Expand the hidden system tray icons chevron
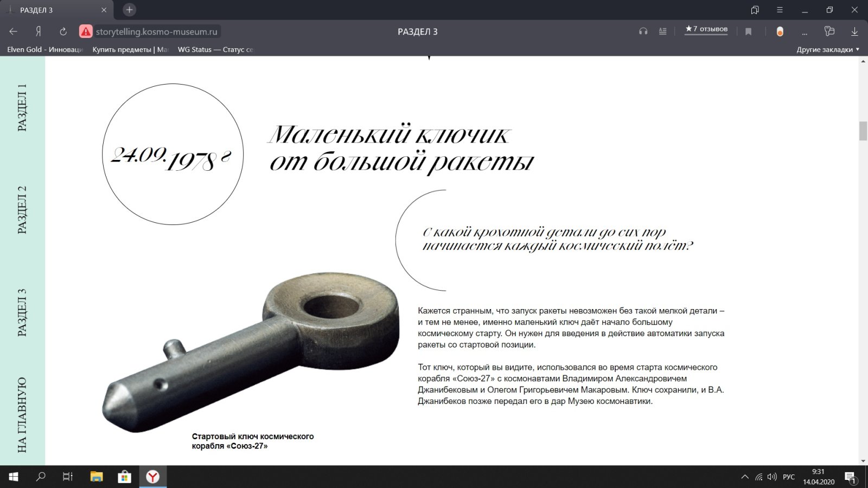The width and height of the screenshot is (868, 488). (745, 477)
